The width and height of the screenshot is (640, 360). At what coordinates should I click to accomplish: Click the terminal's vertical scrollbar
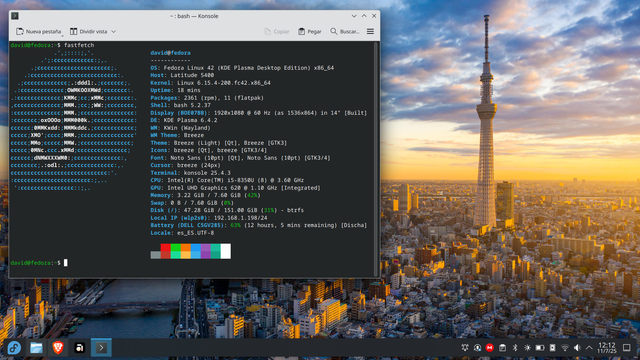point(376,159)
